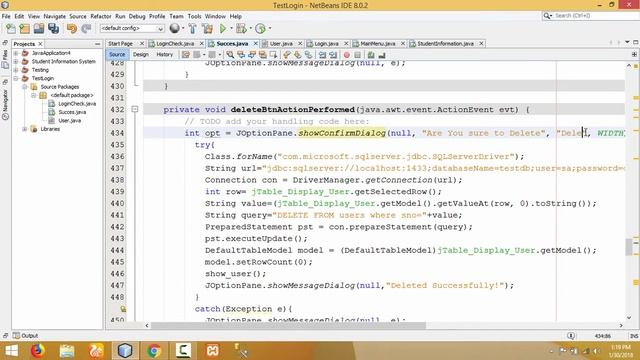Image resolution: width=640 pixels, height=360 pixels.
Task: Open the File menu
Action: point(6,16)
